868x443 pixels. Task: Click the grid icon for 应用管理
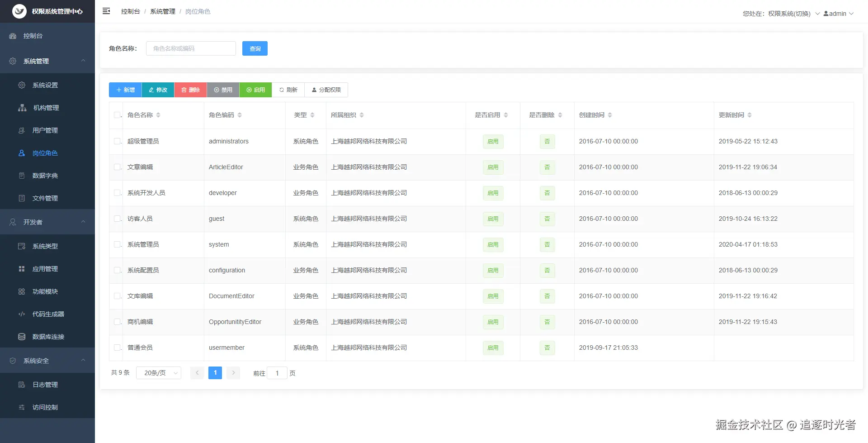tap(22, 269)
